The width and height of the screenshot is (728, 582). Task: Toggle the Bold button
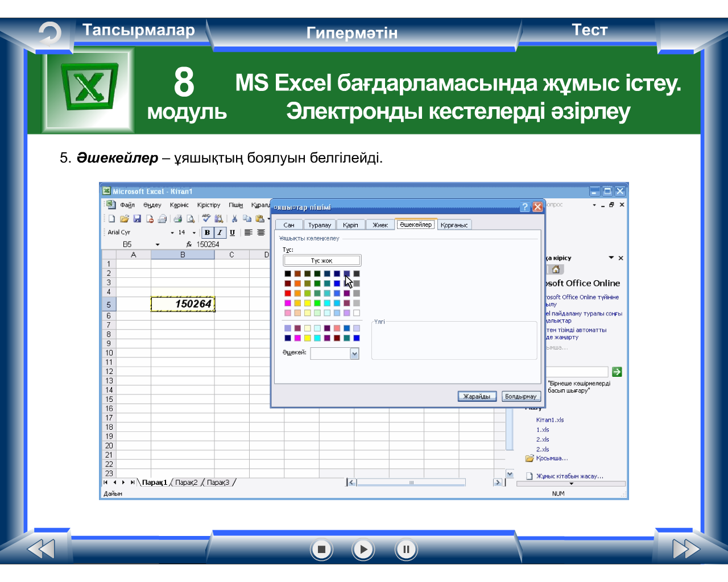[207, 232]
